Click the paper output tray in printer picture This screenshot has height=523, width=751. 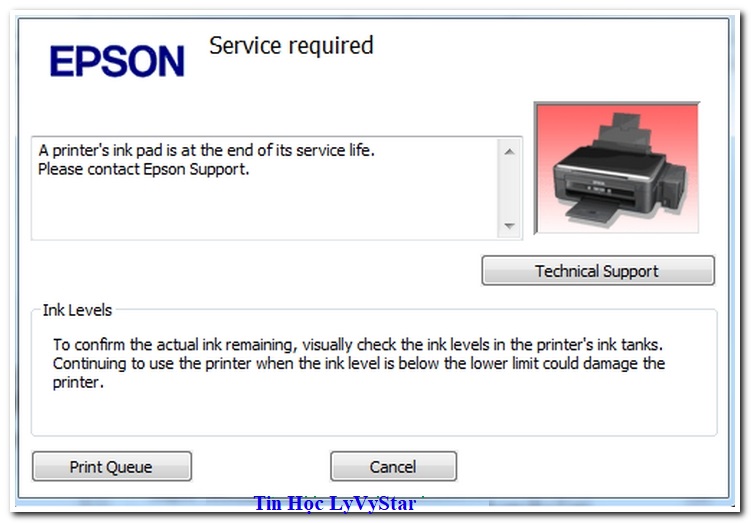[x=591, y=211]
